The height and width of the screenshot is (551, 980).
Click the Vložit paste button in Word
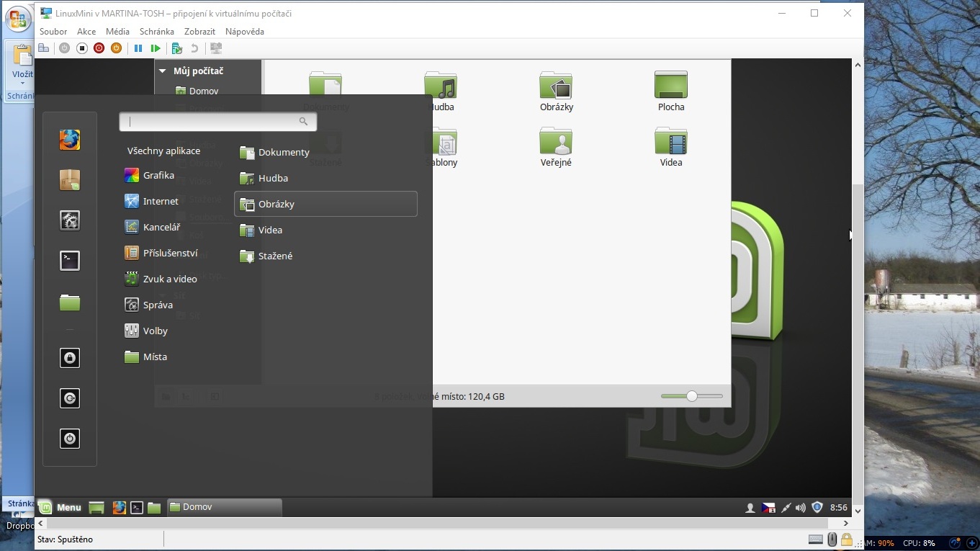[22, 63]
